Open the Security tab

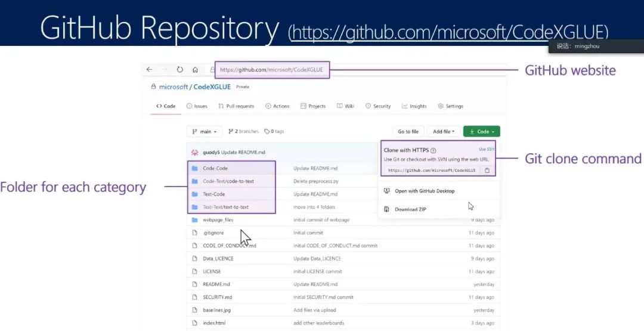(378, 106)
